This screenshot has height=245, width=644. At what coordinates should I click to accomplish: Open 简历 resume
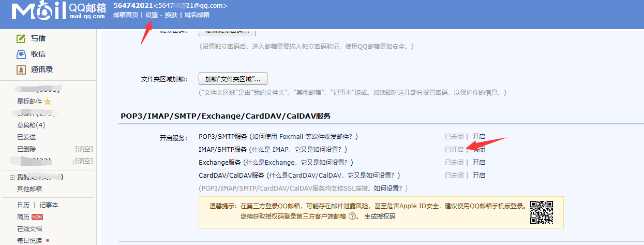coord(23,217)
